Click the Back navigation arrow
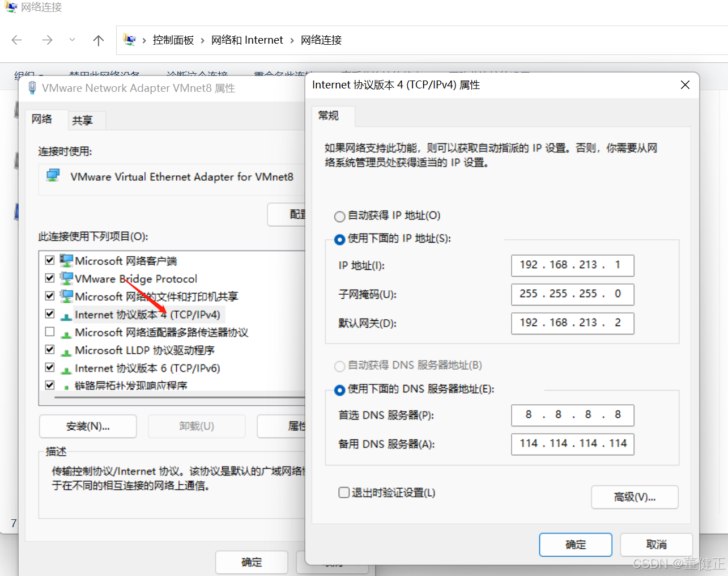 tap(17, 40)
